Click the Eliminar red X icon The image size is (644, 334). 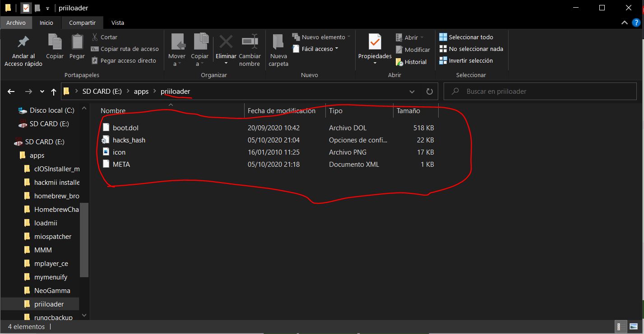click(226, 42)
